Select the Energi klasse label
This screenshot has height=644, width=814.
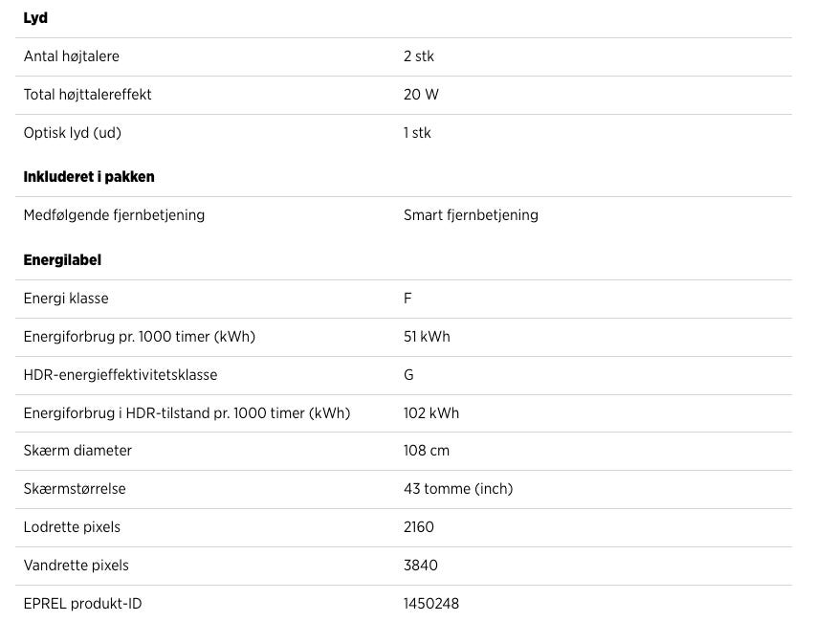pyautogui.click(x=66, y=299)
